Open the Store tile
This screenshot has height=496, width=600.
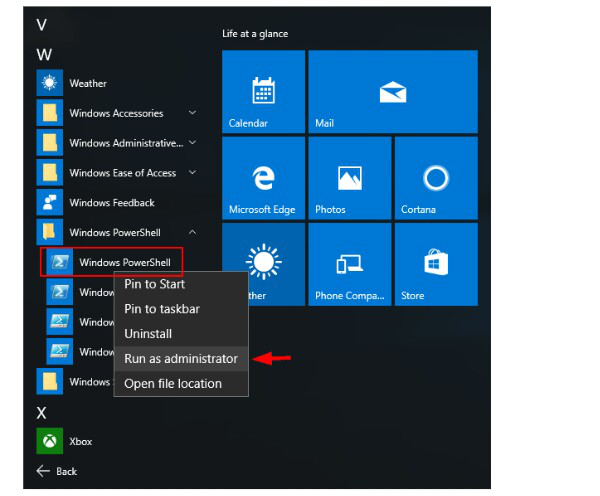tap(436, 264)
